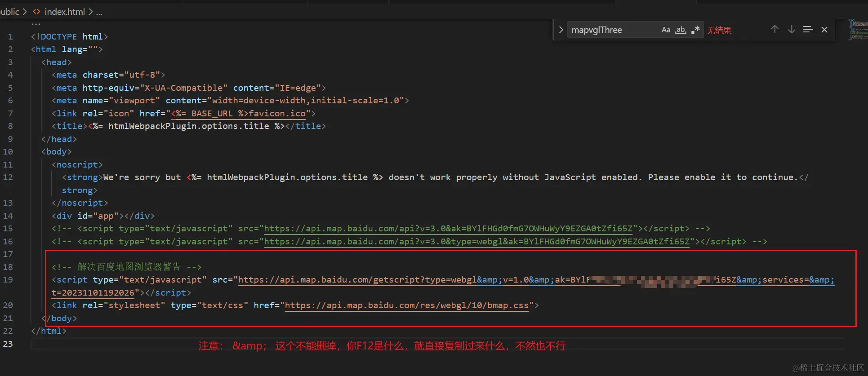Toggle Match Whole Word in find widget
Image resolution: width=868 pixels, height=376 pixels.
tap(681, 30)
